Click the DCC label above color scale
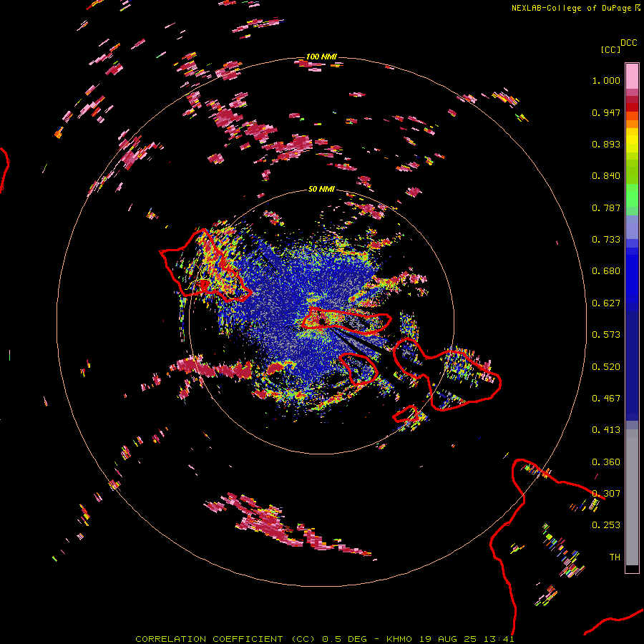The image size is (644, 644). click(628, 43)
